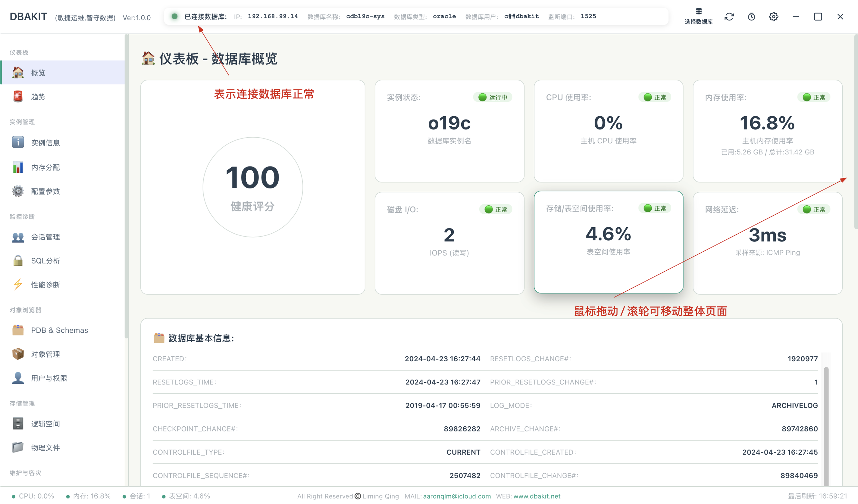Click the CURRENT value of CONTROLFILE_TYPE
Image resolution: width=858 pixels, height=504 pixels.
pos(463,452)
